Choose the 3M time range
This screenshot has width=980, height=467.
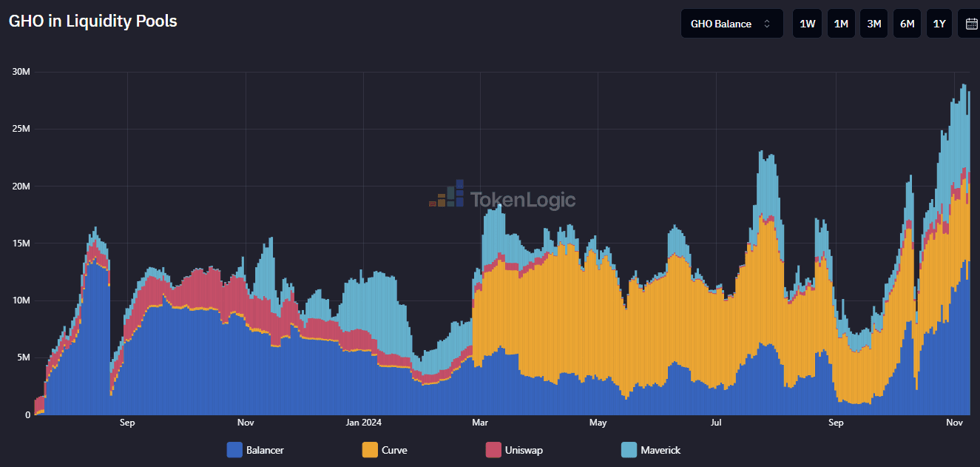pos(873,24)
